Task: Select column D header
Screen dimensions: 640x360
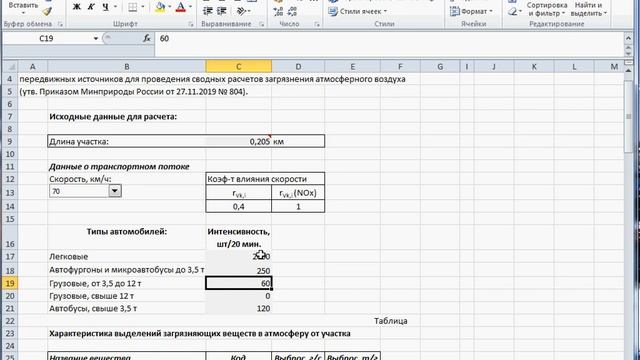Action: pos(298,67)
